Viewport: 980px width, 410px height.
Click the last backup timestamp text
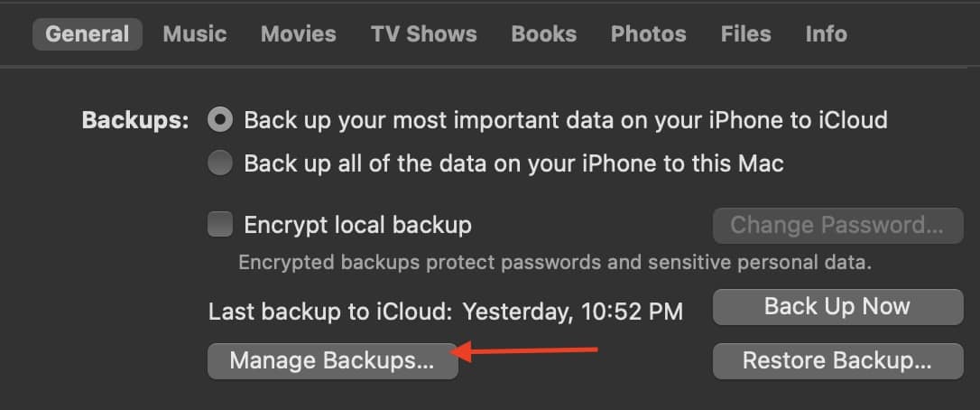[572, 312]
